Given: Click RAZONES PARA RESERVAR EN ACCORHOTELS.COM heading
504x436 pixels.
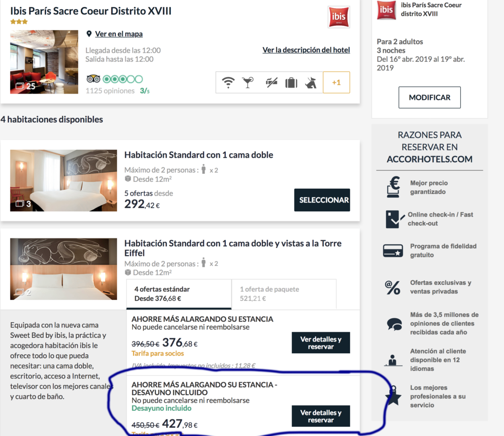Looking at the screenshot, I should [x=429, y=147].
